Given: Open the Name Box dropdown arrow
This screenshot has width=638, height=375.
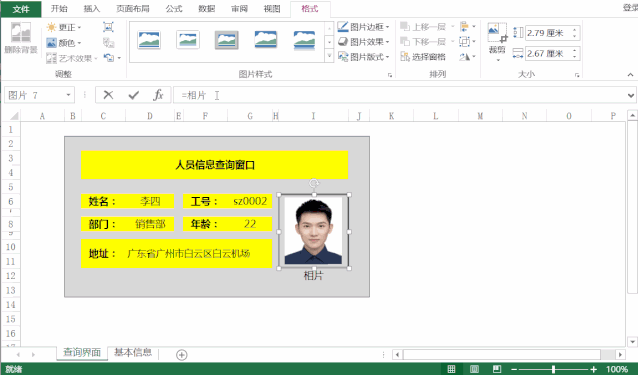Looking at the screenshot, I should pos(68,95).
